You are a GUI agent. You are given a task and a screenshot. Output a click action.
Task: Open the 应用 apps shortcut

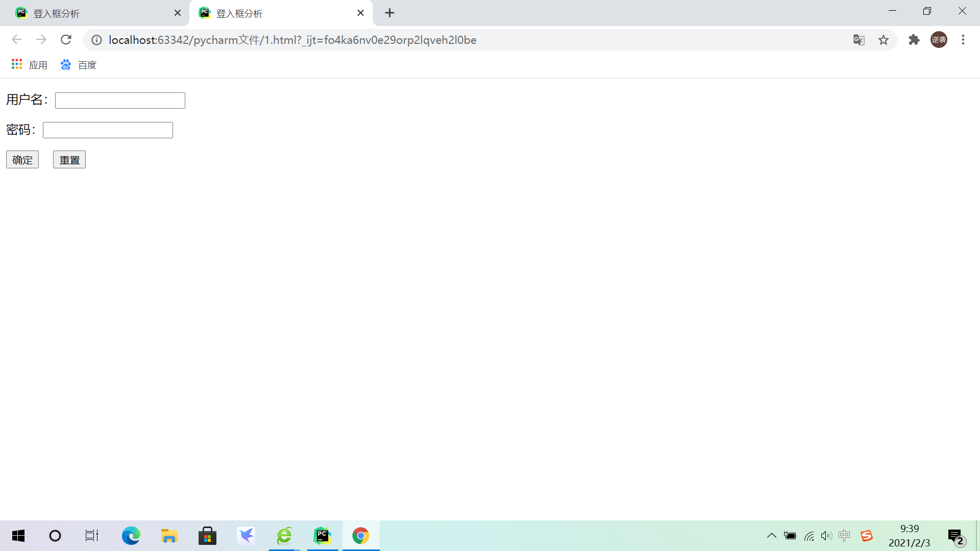(30, 65)
